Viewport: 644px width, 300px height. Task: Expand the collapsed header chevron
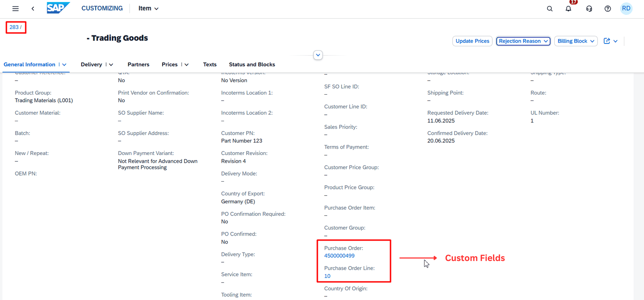tap(318, 55)
